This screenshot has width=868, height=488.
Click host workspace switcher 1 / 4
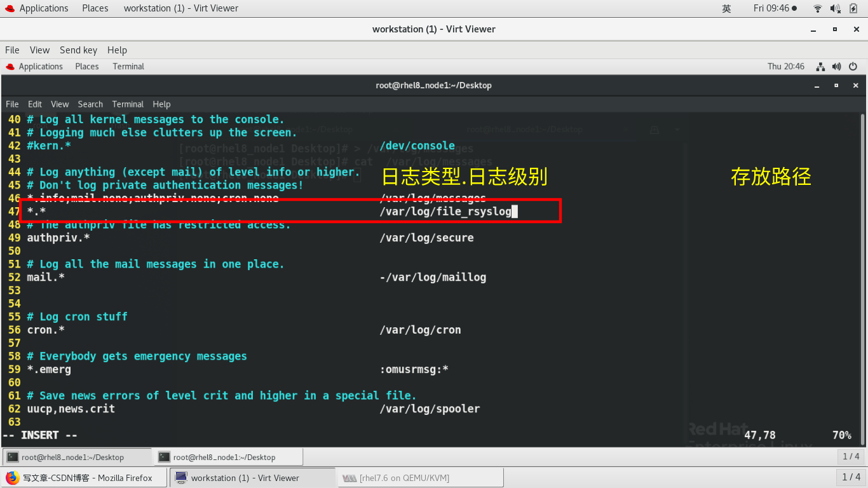point(851,477)
